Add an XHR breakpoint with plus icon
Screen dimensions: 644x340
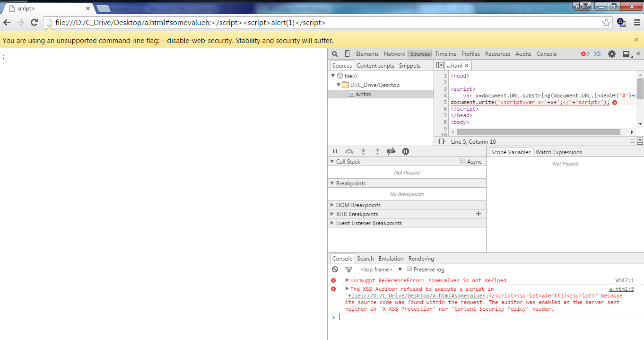point(479,214)
